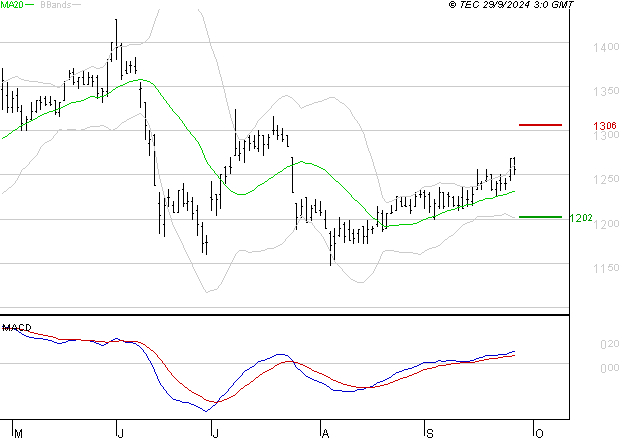Image resolution: width=627 pixels, height=440 pixels.
Task: Click the green support level line
Action: pyautogui.click(x=540, y=217)
